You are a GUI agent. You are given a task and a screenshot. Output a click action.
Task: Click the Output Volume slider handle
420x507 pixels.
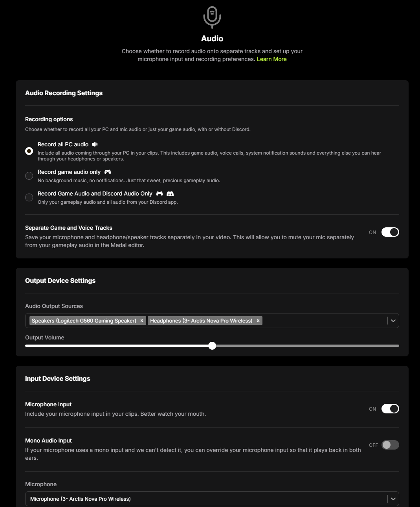point(212,346)
